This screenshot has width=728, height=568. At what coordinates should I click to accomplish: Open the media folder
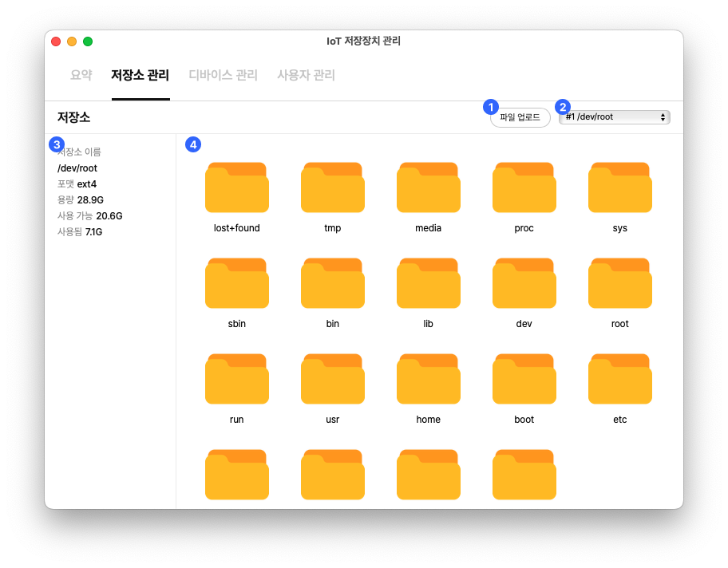click(x=428, y=187)
